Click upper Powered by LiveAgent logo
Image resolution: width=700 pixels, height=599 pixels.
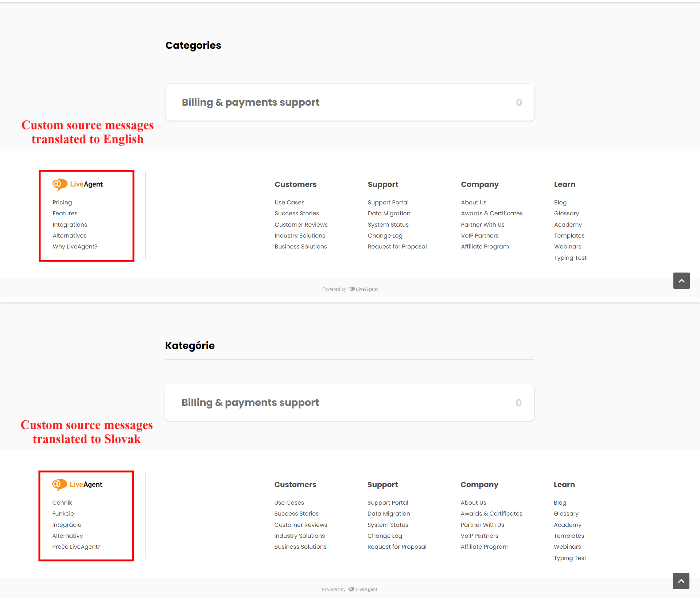tap(363, 289)
